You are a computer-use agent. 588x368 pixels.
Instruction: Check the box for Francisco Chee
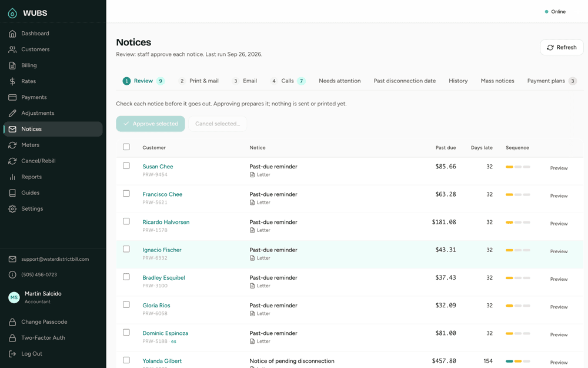(x=126, y=193)
